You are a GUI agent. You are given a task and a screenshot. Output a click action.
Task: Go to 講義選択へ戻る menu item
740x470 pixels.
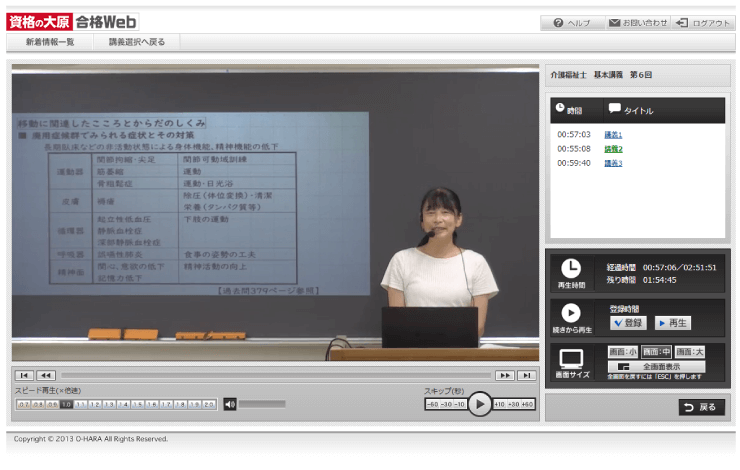137,42
